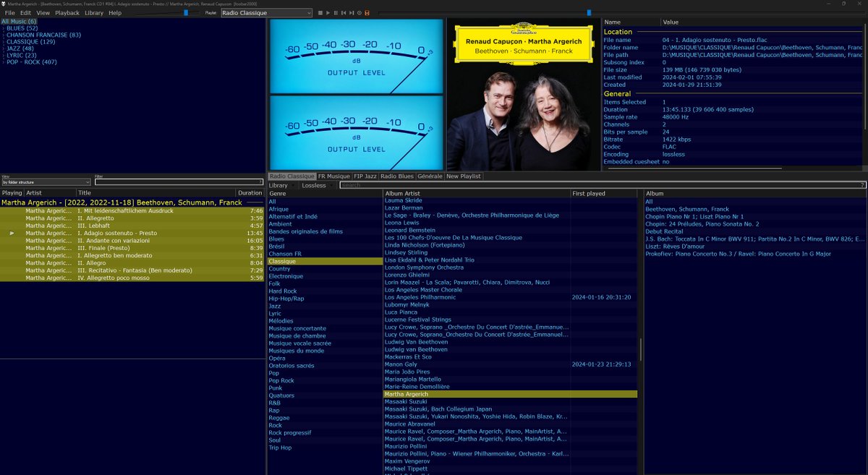The height and width of the screenshot is (475, 868).
Task: Select track 'III. Finale (Presto)'
Action: pos(132,248)
